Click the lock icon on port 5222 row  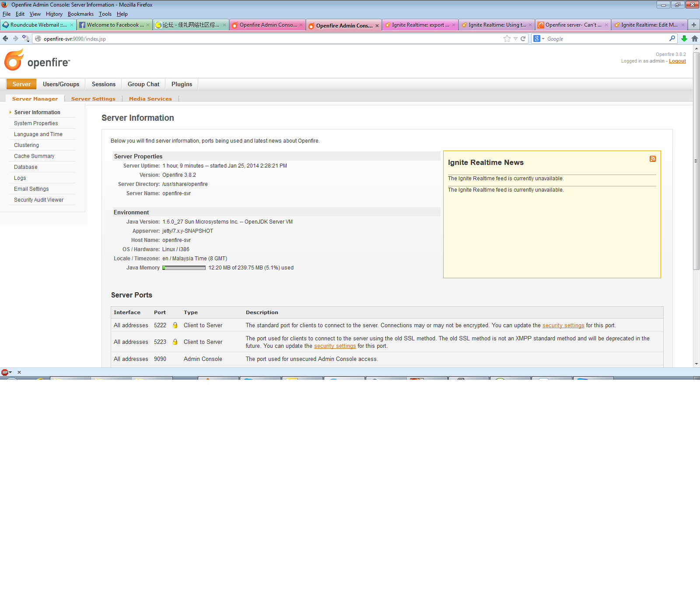[175, 325]
